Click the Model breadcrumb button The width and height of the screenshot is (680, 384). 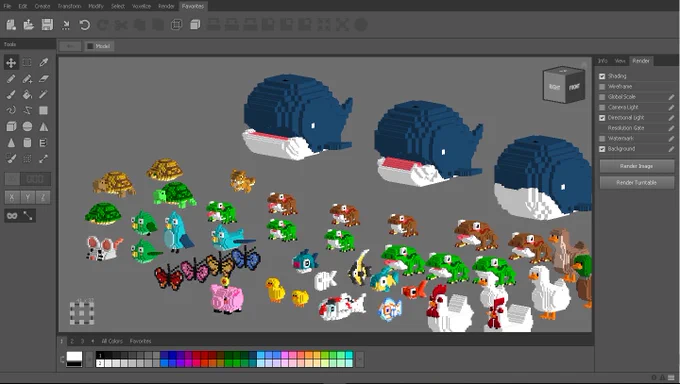coord(99,46)
